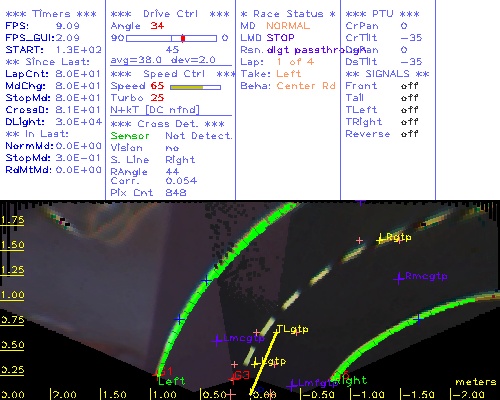Click the 1.50 meters vertical scale label

tap(12, 245)
